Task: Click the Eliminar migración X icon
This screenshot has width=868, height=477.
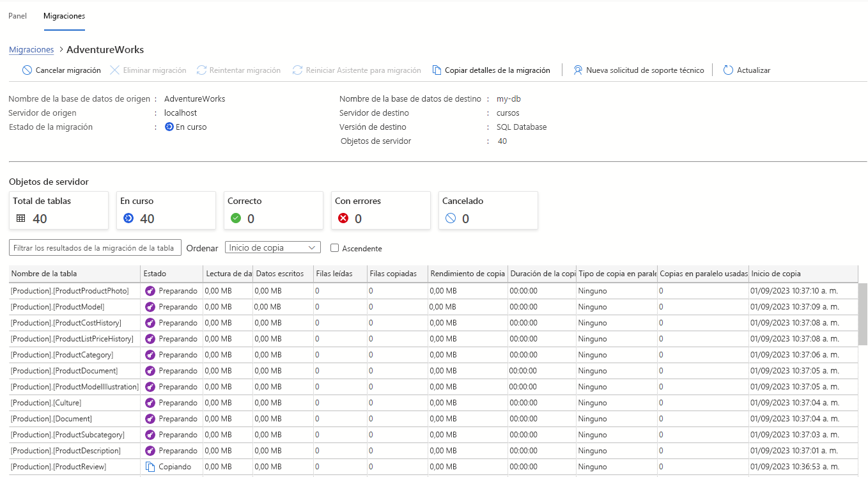Action: click(x=114, y=70)
